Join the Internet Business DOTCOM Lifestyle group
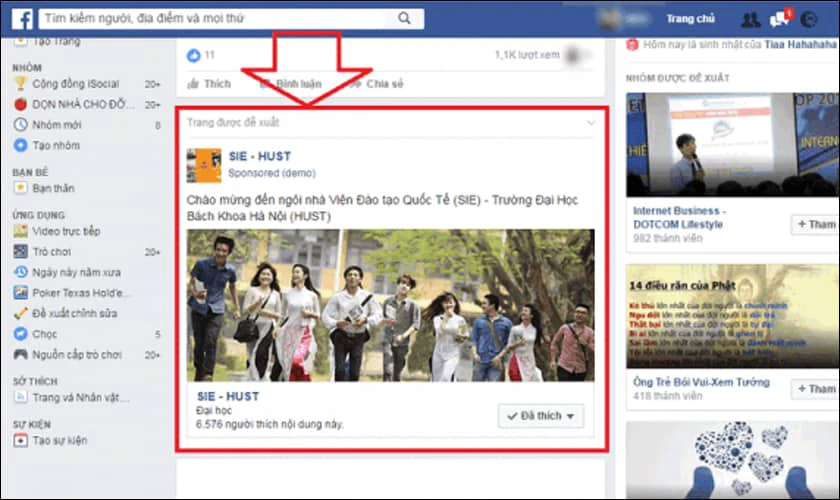Viewport: 840px width, 500px height. (x=815, y=225)
